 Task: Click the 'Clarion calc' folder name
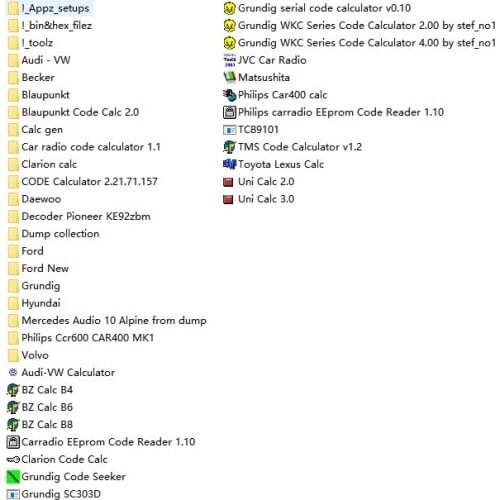(x=49, y=164)
